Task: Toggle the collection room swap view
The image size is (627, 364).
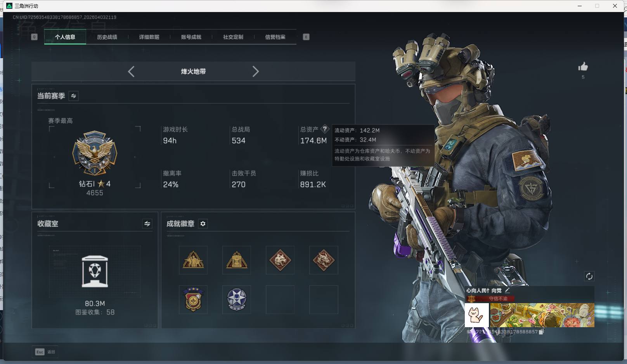Action: click(x=147, y=224)
